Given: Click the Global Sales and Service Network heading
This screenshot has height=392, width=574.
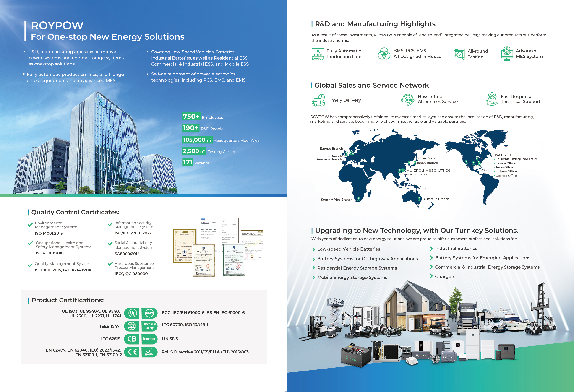Looking at the screenshot, I should click(x=372, y=86).
